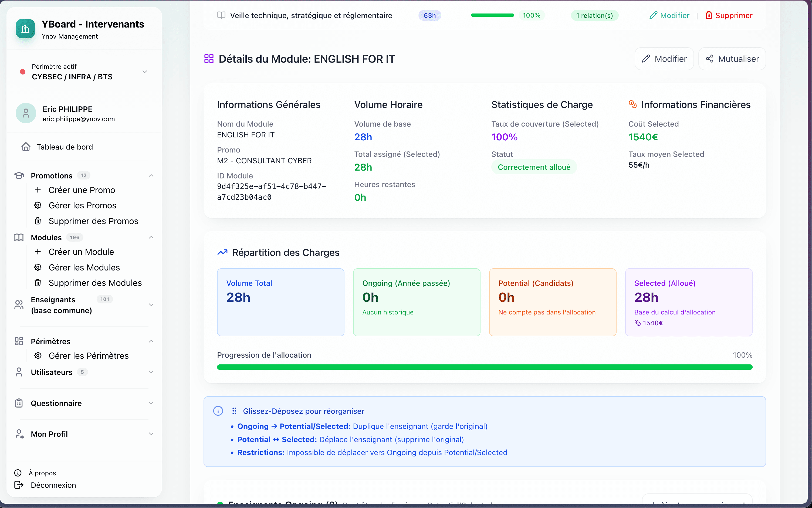The height and width of the screenshot is (508, 812).
Task: Click the book icon beside Veille technique row
Action: (x=221, y=15)
